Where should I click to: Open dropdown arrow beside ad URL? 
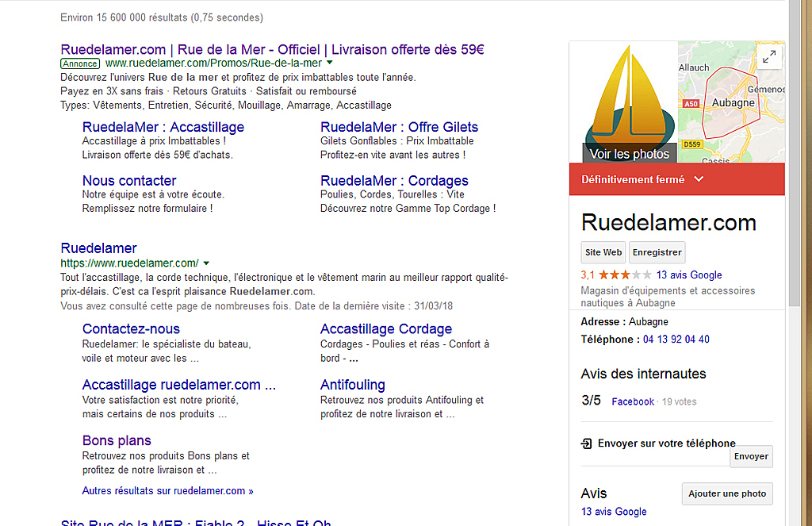click(329, 63)
